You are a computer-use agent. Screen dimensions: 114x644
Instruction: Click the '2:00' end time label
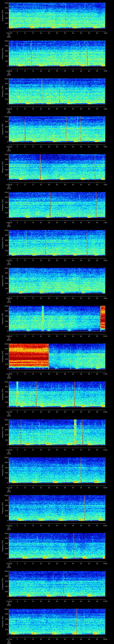tap(105, 33)
